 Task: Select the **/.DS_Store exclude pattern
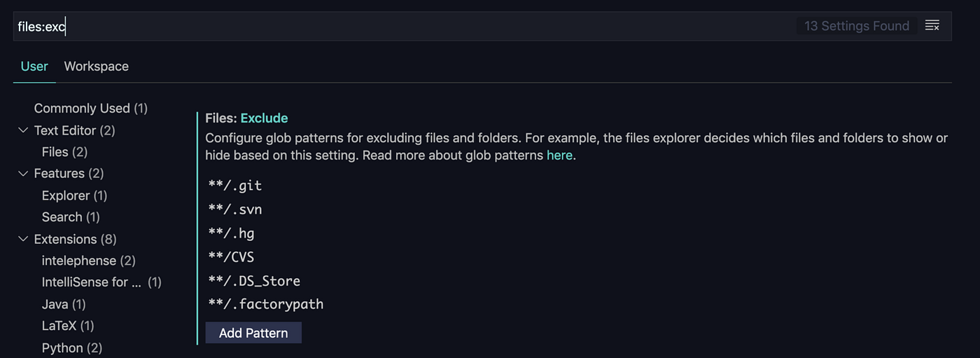coord(254,281)
